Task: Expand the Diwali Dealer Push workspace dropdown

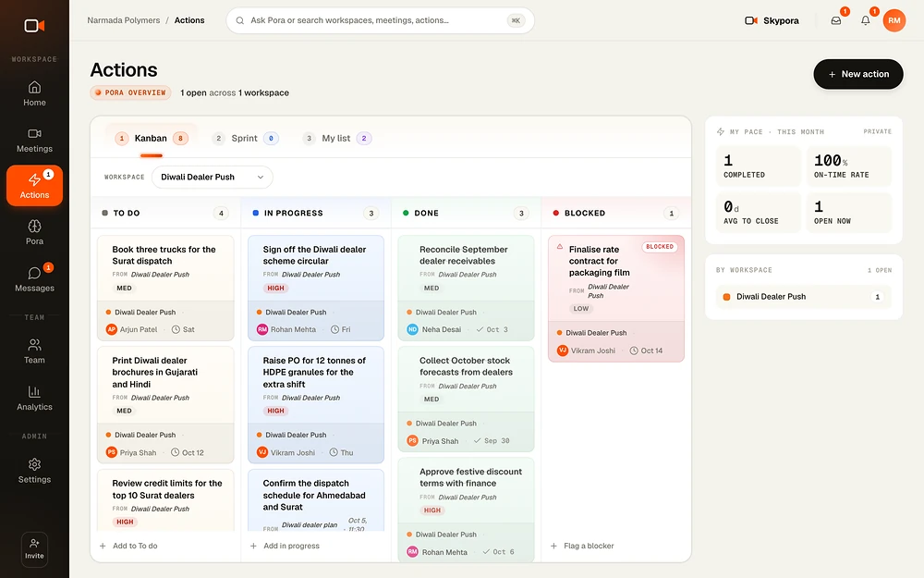Action: (x=213, y=177)
